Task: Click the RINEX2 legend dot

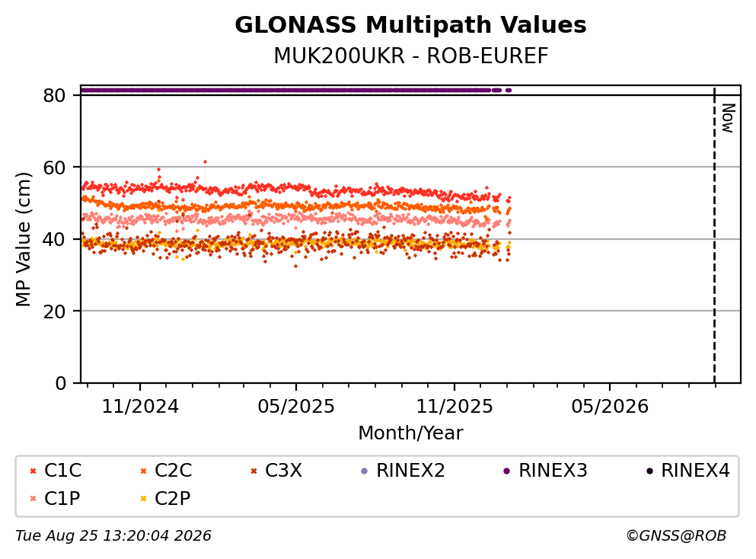Action: 365,471
